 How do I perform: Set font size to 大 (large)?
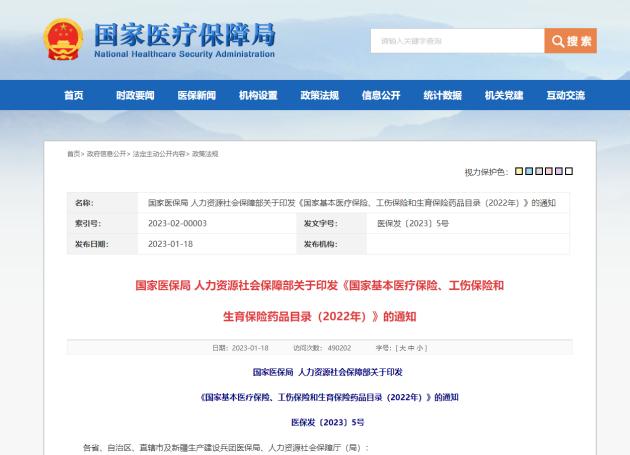(403, 348)
